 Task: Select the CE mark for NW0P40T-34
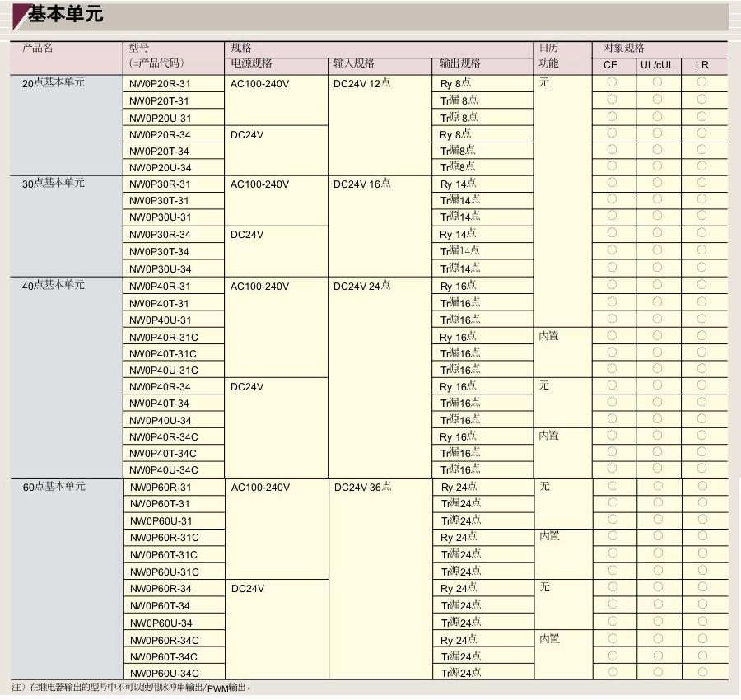(x=612, y=402)
